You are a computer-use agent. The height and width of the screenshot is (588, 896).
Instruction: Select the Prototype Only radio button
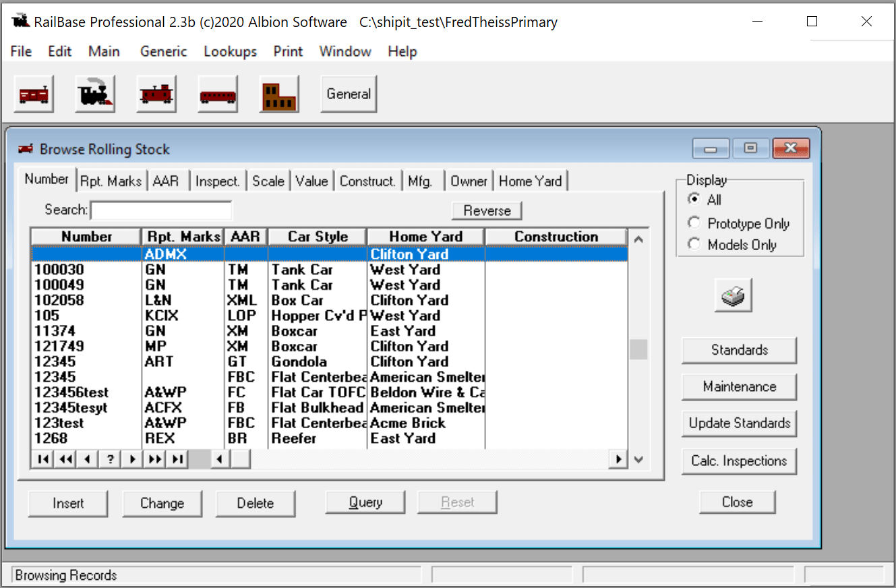point(694,223)
